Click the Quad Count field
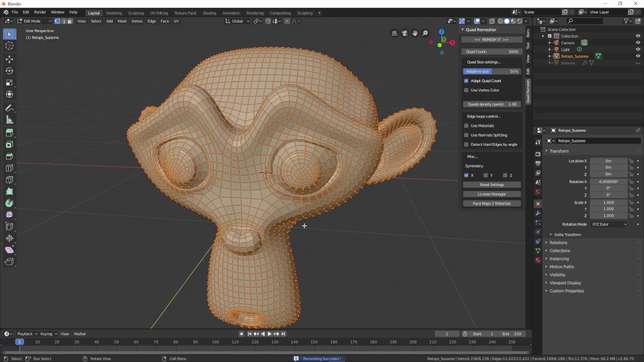Image resolution: width=644 pixels, height=362 pixels. 492,52
